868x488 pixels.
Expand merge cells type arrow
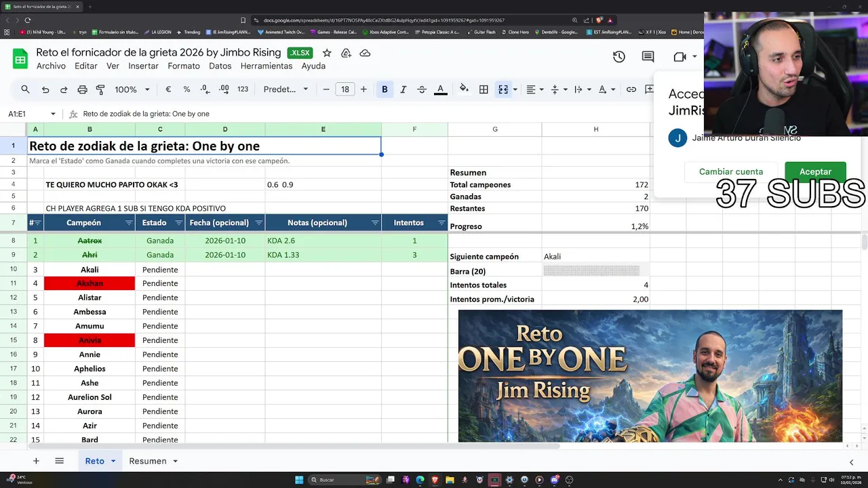[515, 89]
